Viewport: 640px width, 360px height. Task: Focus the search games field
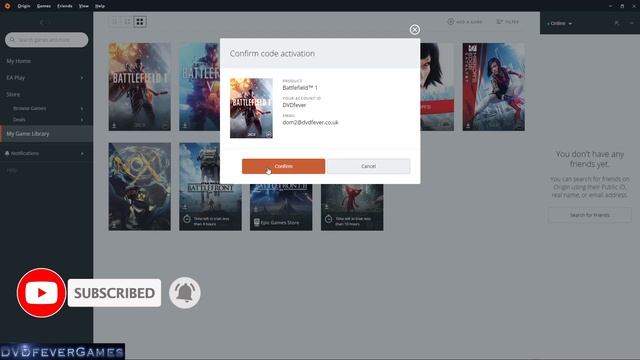[47, 40]
